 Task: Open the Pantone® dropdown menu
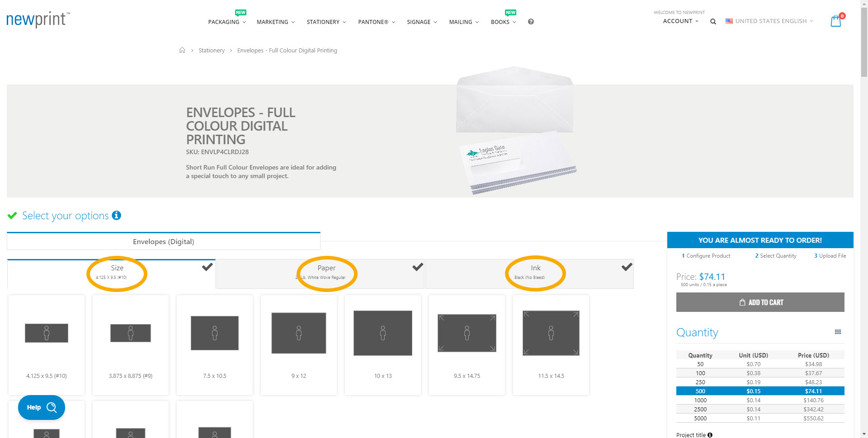coord(377,22)
